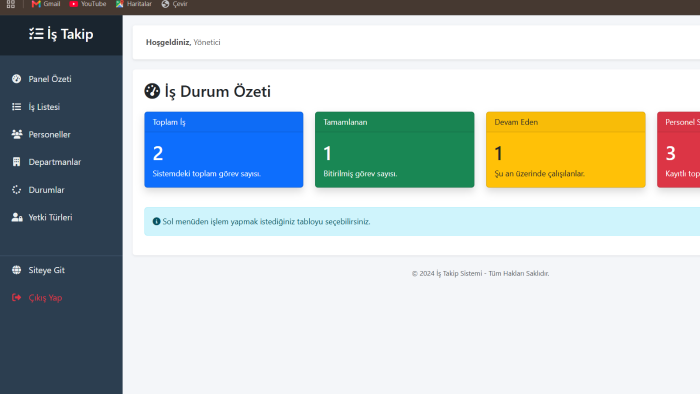The width and height of the screenshot is (700, 394).
Task: Click the 'Hoşgeldiniz,' greeting text
Action: pyautogui.click(x=168, y=42)
